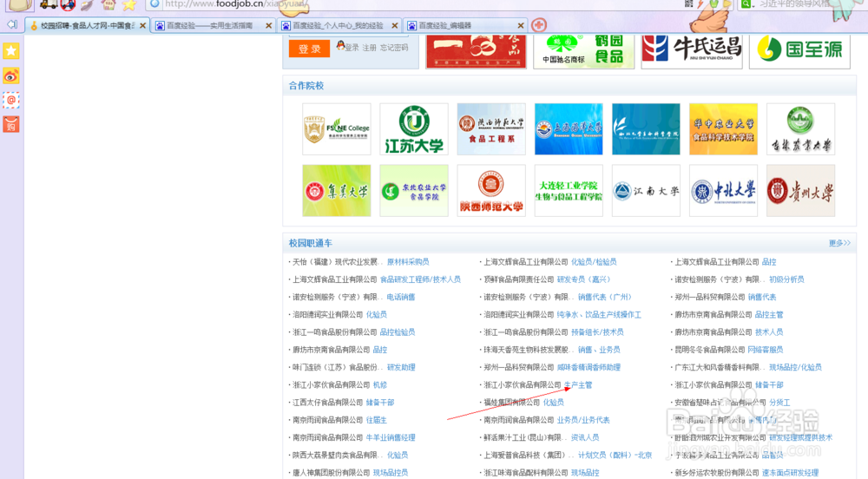Switch to 百度经验_个人中心_我的经验 tab
This screenshot has width=868, height=479.
pyautogui.click(x=339, y=25)
